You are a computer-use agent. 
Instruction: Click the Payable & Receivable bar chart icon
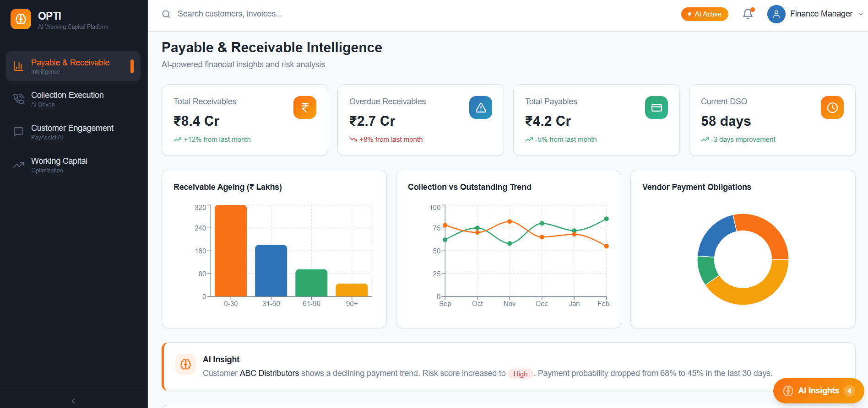click(18, 66)
